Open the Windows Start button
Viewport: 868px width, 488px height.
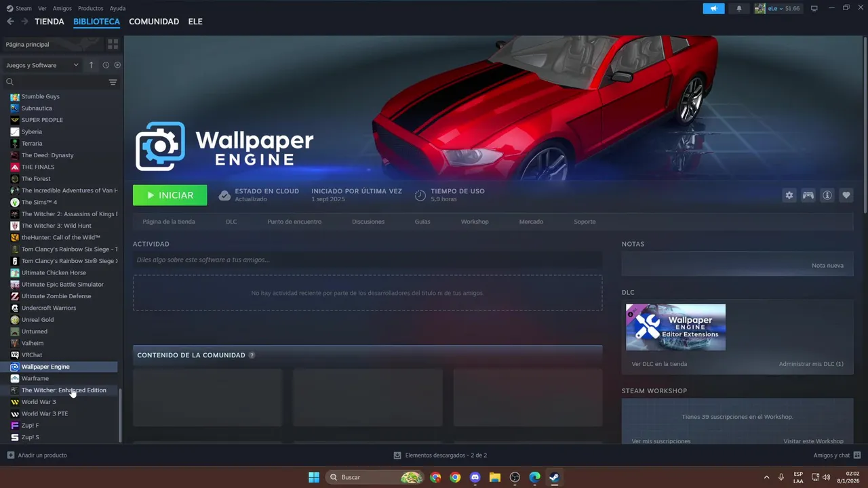(x=314, y=477)
